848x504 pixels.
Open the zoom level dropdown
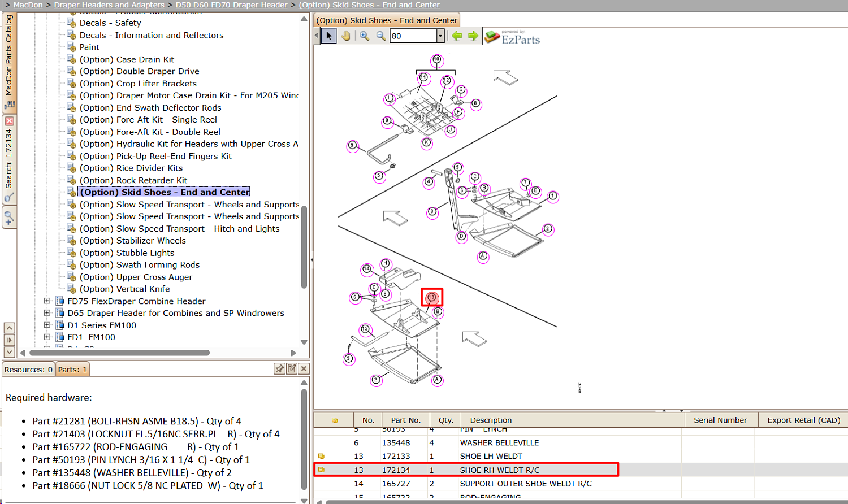pyautogui.click(x=440, y=36)
